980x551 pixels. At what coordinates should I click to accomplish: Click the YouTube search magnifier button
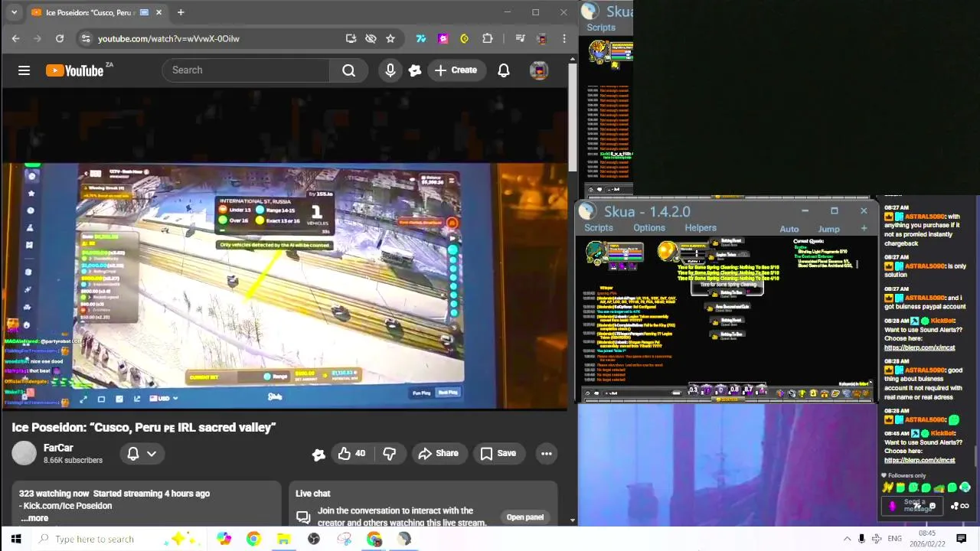348,70
